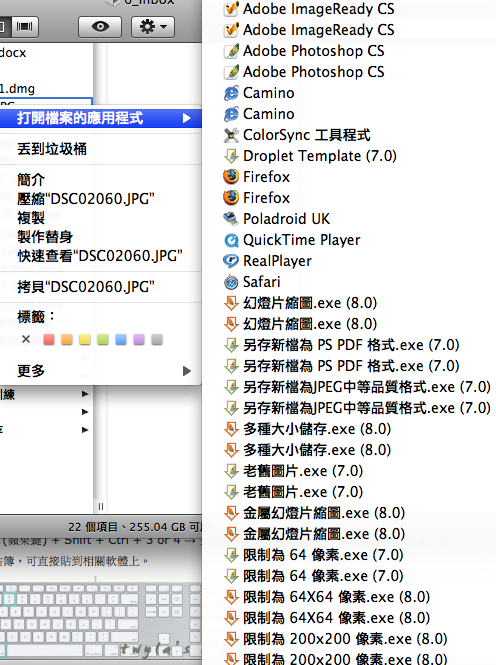Image resolution: width=496 pixels, height=665 pixels.
Task: Click the Poladroid UK camera icon
Action: 231,219
